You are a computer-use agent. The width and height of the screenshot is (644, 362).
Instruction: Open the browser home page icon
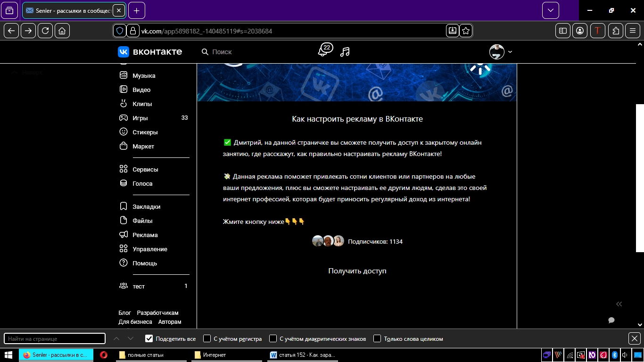62,31
